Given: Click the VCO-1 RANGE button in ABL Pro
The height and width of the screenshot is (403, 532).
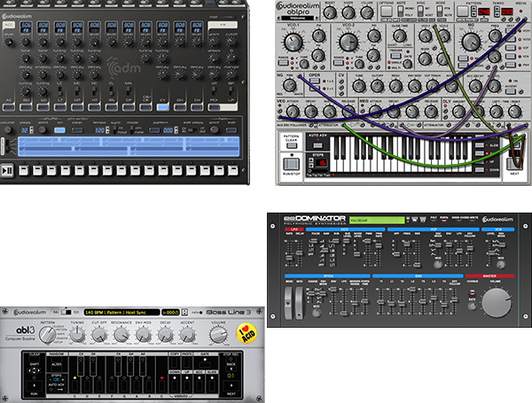Looking at the screenshot, I should click(x=284, y=63).
